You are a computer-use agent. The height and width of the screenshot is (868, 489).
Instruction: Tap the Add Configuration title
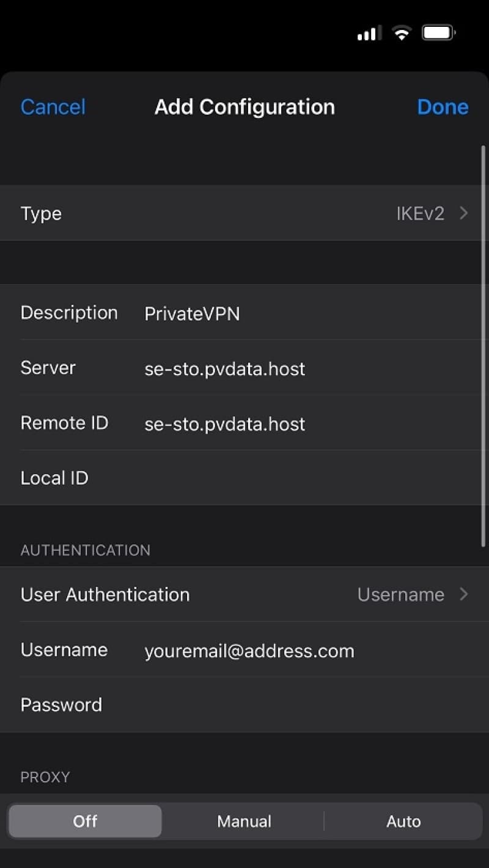click(x=244, y=107)
